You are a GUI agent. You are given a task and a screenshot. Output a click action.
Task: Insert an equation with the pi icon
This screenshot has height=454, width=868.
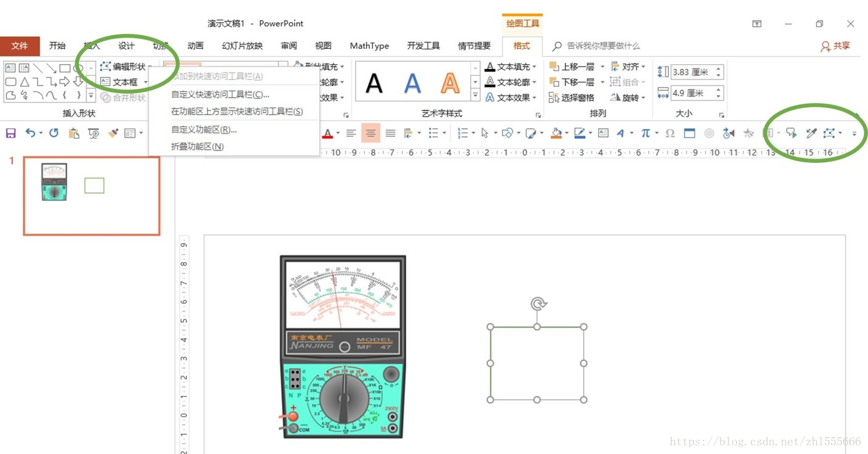coord(645,133)
